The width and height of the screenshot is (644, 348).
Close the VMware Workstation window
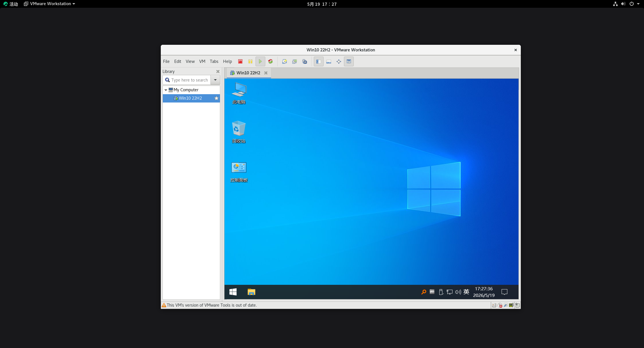(x=516, y=50)
